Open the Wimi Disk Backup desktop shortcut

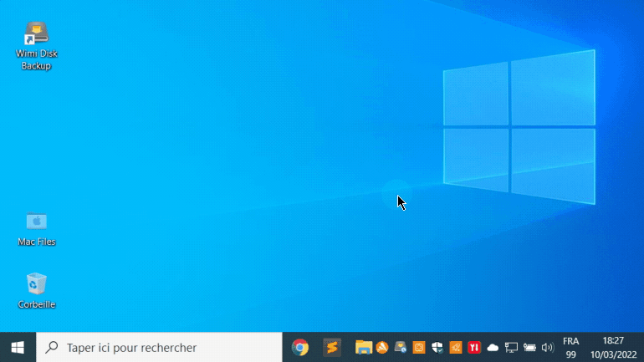point(36,45)
